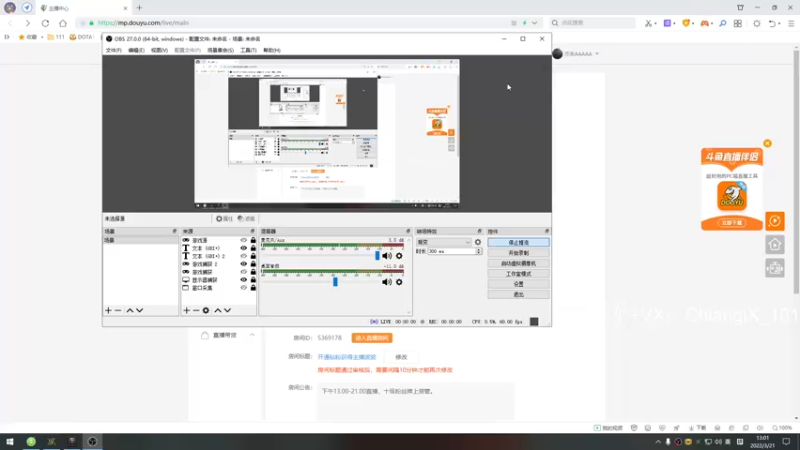Remove selected scene with minus icon
Viewport: 800px width, 450px height.
tap(118, 310)
